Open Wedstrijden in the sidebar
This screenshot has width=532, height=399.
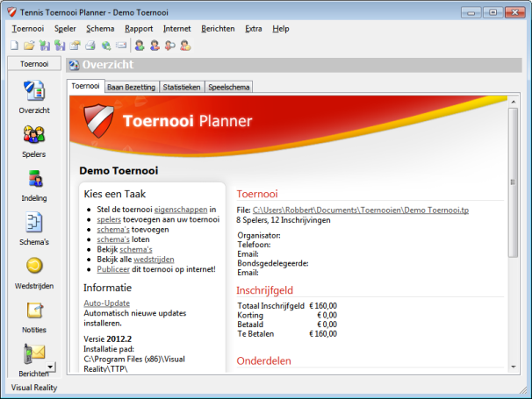pos(34,274)
